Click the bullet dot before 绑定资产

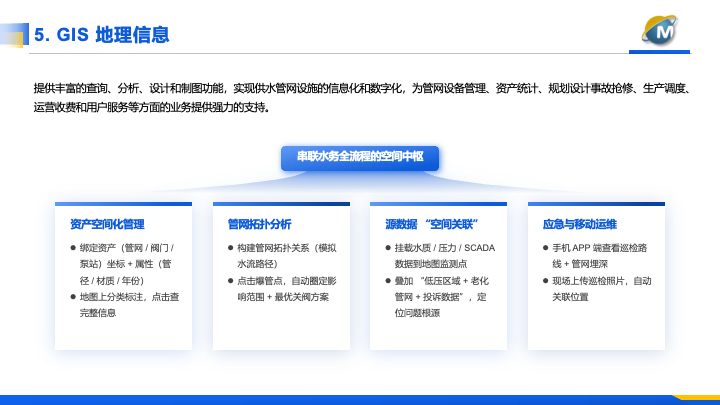(x=73, y=248)
